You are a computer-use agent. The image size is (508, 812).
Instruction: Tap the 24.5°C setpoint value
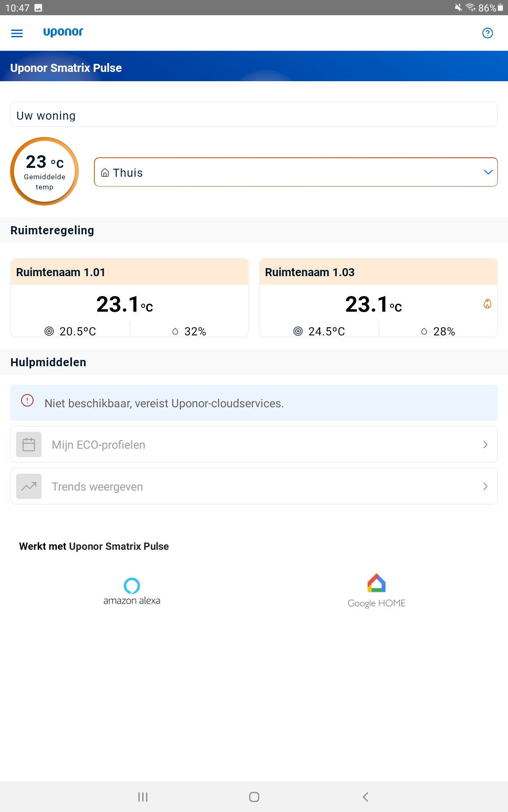click(327, 331)
